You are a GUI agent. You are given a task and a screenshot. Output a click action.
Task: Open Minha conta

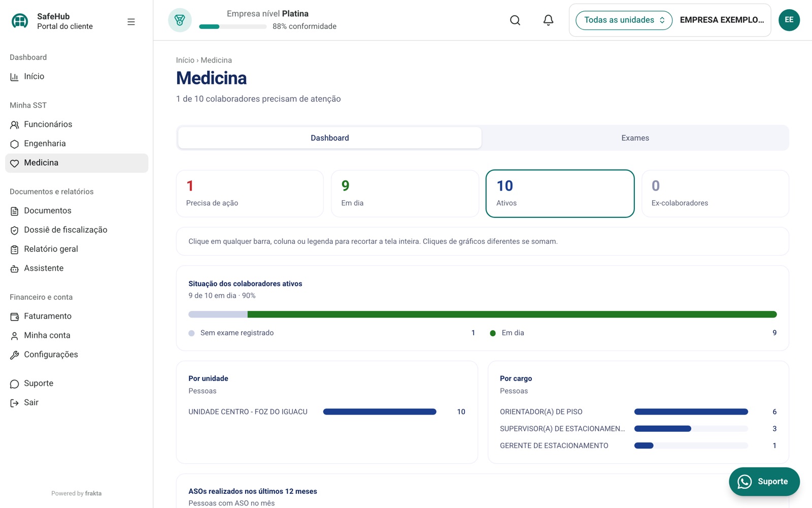click(77, 336)
